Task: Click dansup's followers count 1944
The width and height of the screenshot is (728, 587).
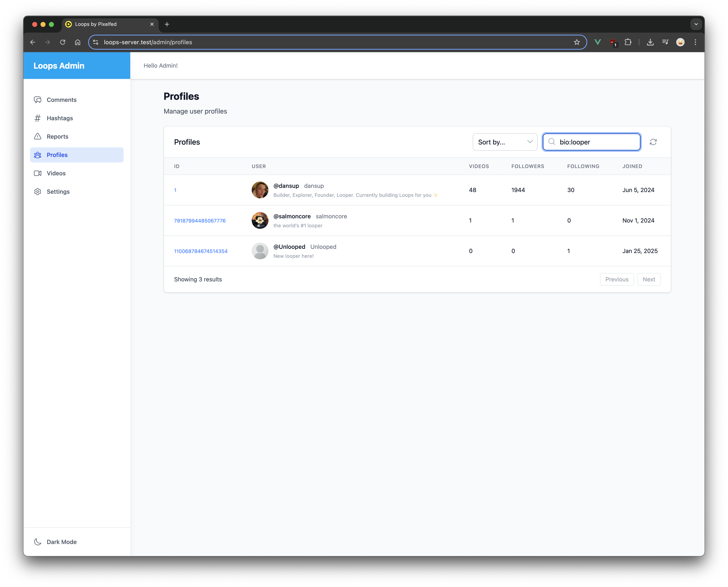Action: 518,190
